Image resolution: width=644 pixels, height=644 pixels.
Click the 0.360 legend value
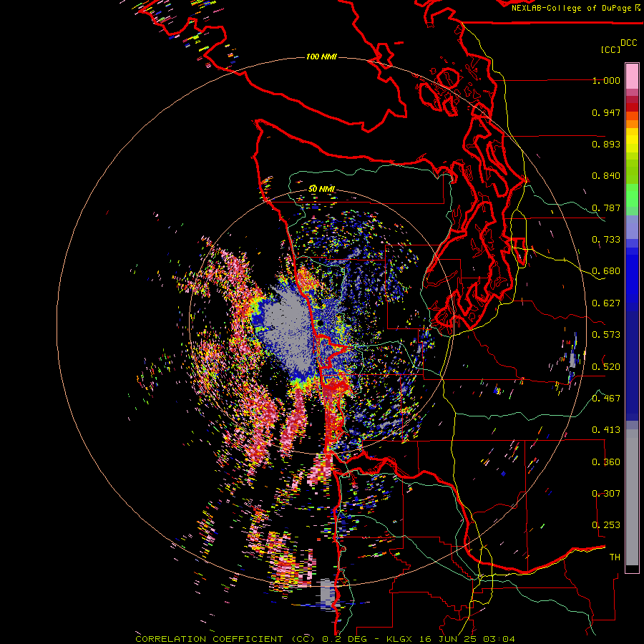606,462
